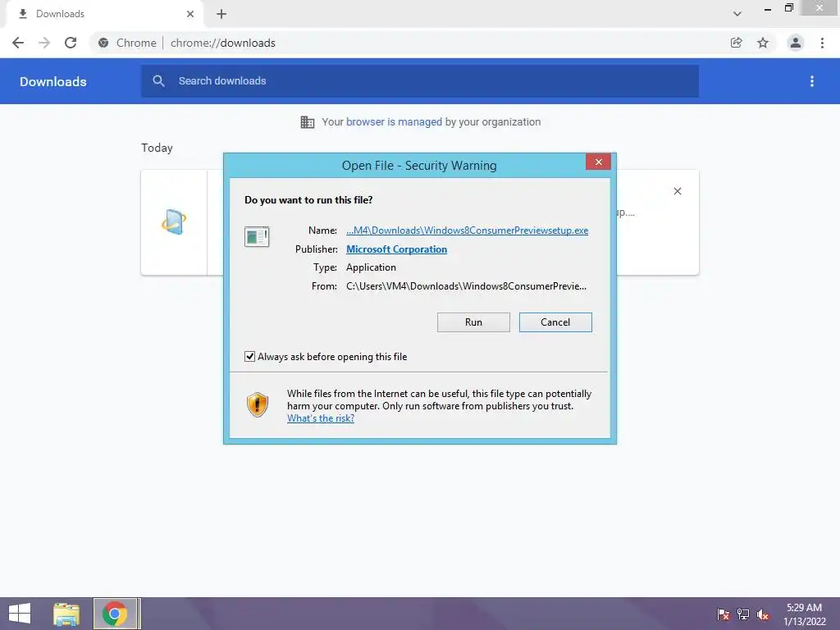The width and height of the screenshot is (840, 630).
Task: Click the share page icon in address bar
Action: (x=736, y=43)
